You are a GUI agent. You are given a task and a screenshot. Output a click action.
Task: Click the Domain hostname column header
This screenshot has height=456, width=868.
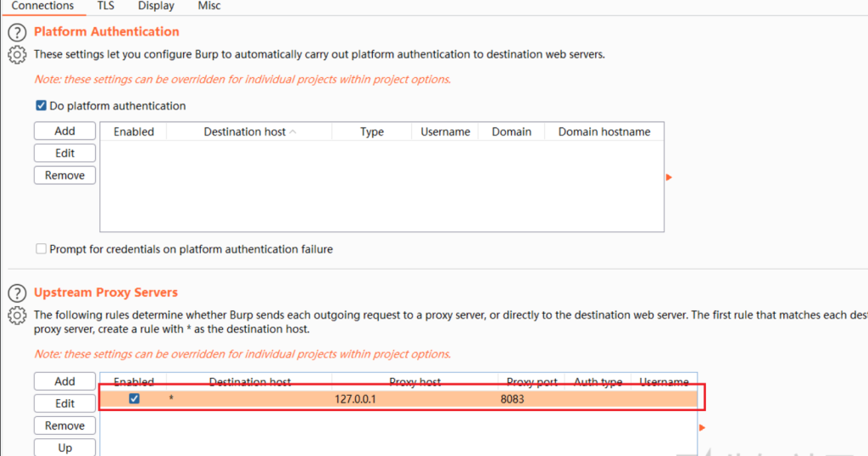tap(604, 131)
